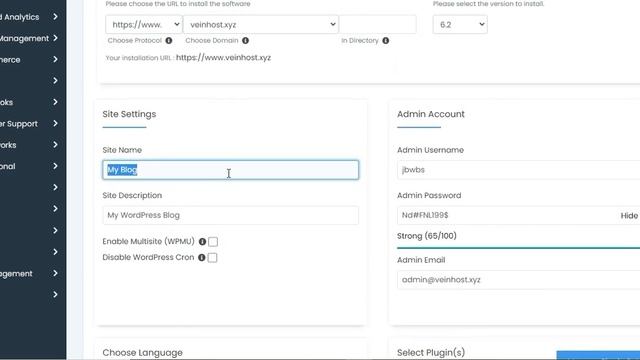Viewport: 640px width, 360px height.
Task: Tick the Disable WordPress Cron checkbox
Action: pos(212,258)
